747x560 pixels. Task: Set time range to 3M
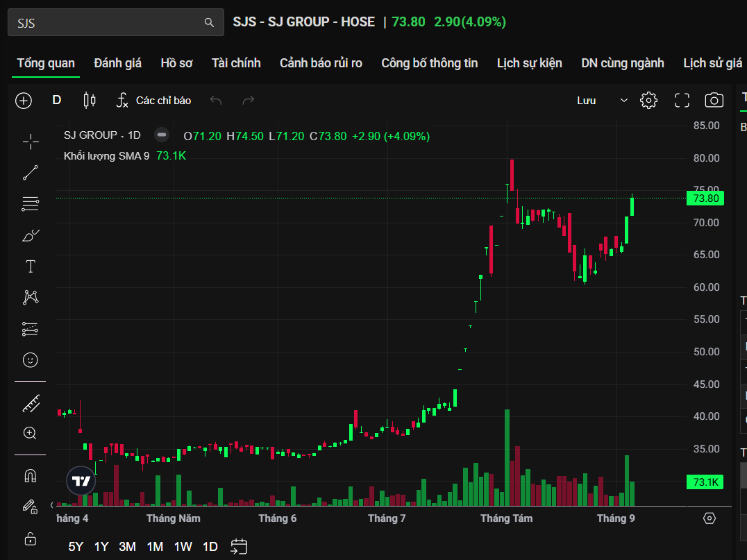coord(127,547)
